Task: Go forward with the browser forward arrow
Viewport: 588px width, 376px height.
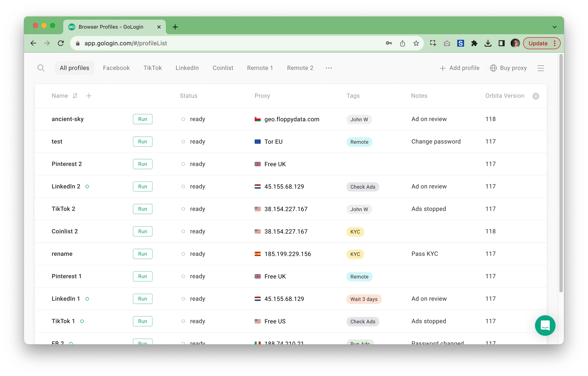Action: tap(47, 43)
